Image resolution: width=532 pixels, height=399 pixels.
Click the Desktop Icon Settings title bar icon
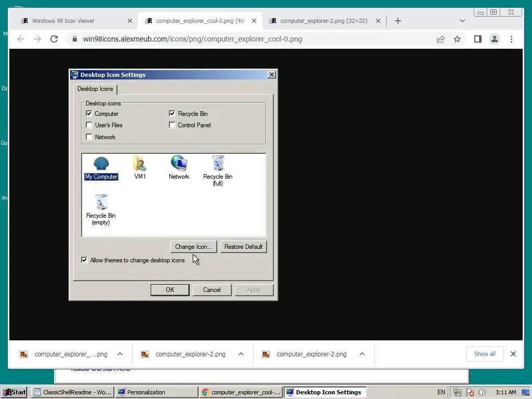click(x=75, y=75)
